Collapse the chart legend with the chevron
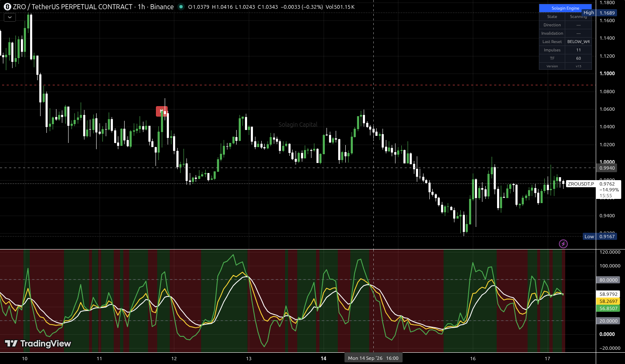Image resolution: width=625 pixels, height=364 pixels. coord(10,18)
